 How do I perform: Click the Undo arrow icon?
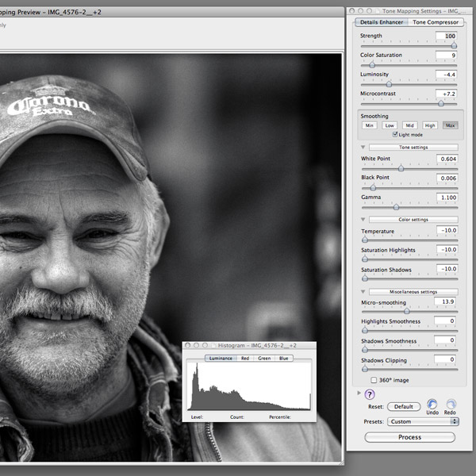click(x=432, y=404)
